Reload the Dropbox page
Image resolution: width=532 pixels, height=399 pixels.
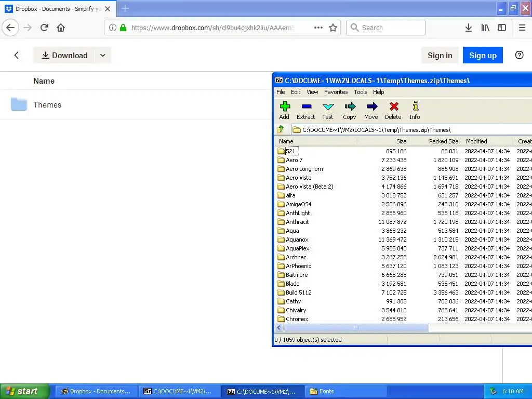[x=44, y=28]
